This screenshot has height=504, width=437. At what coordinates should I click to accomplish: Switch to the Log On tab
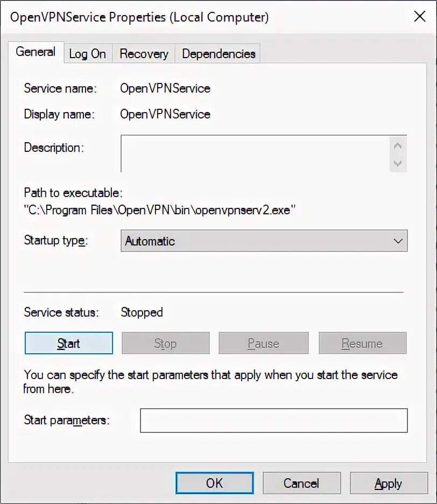(x=88, y=54)
